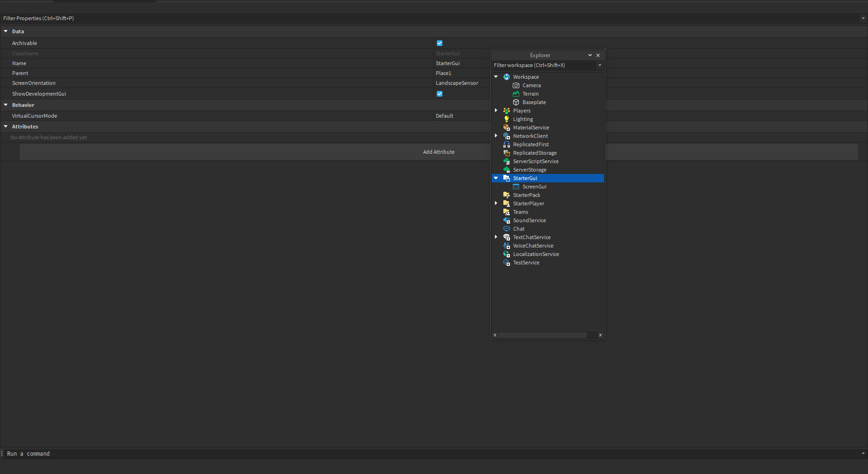Click the TextChatService icon
This screenshot has height=474, width=868.
[506, 237]
